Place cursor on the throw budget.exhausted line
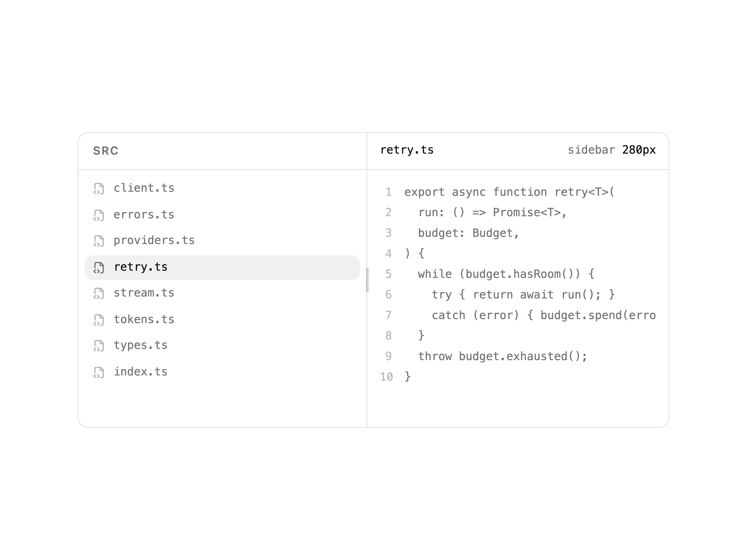 (x=502, y=356)
